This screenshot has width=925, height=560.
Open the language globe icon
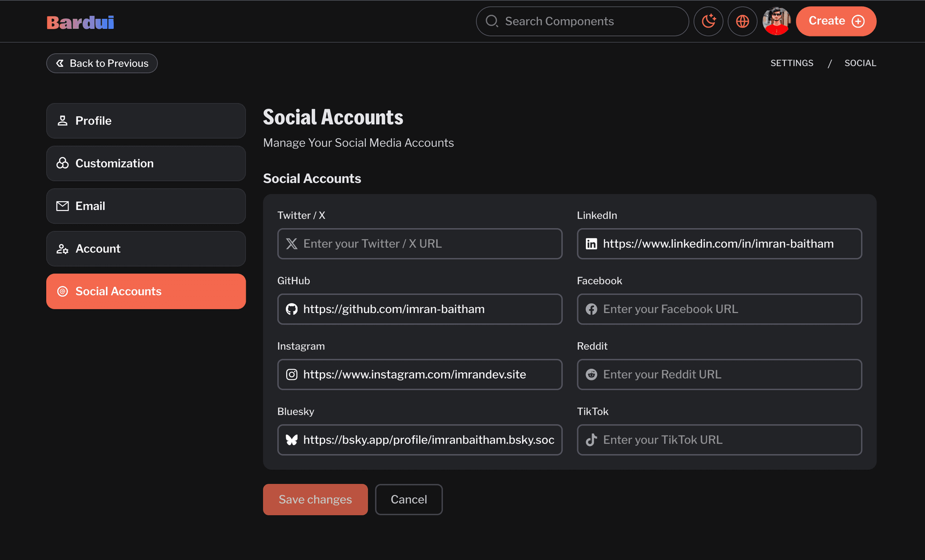pyautogui.click(x=742, y=21)
